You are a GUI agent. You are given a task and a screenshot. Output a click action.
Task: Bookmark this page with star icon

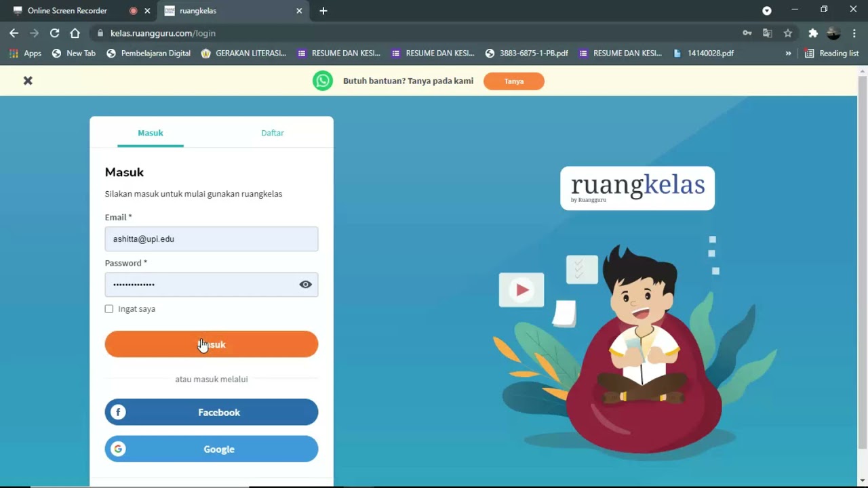point(788,33)
